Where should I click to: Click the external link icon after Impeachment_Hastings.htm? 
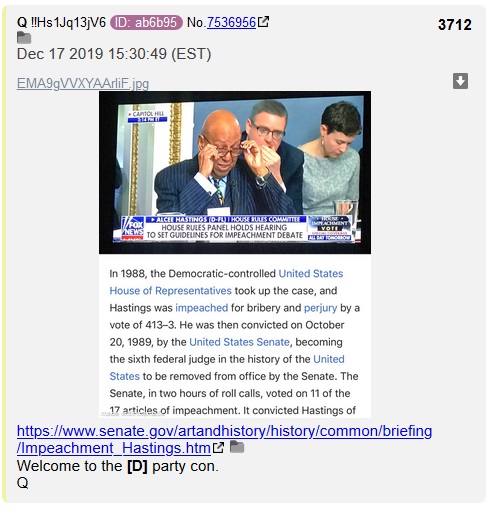[x=218, y=447]
